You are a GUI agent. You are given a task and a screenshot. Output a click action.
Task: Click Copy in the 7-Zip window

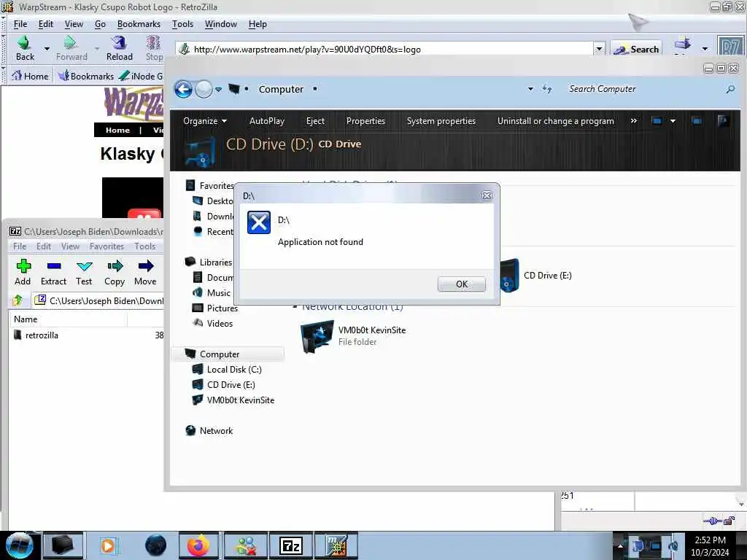point(115,273)
